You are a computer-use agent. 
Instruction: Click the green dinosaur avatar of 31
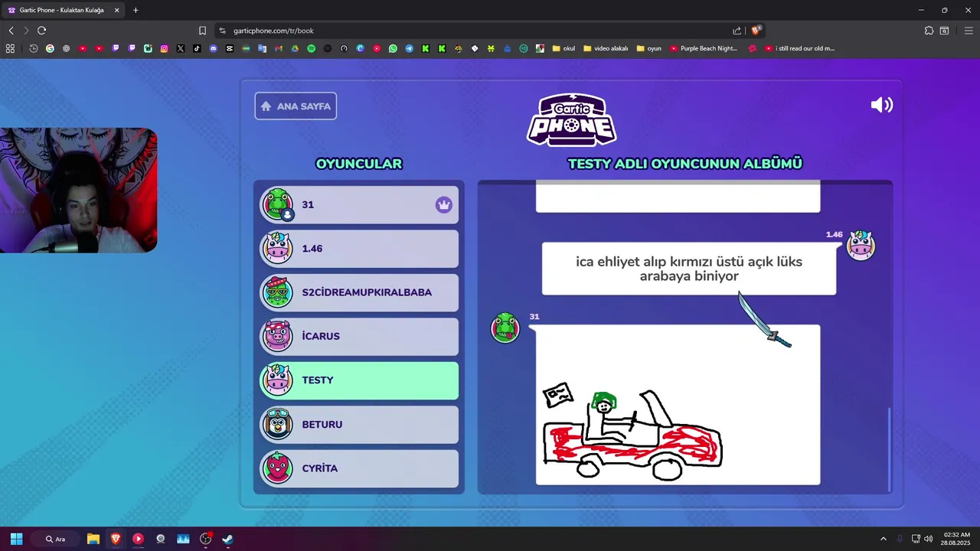pos(277,204)
